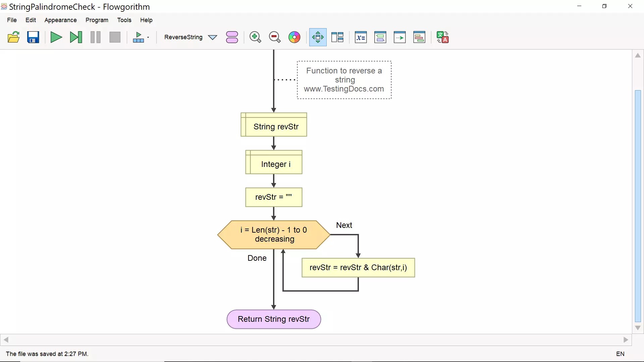Toggle the layout windows button
Screen dimensions: 644x362
[x=337, y=37]
